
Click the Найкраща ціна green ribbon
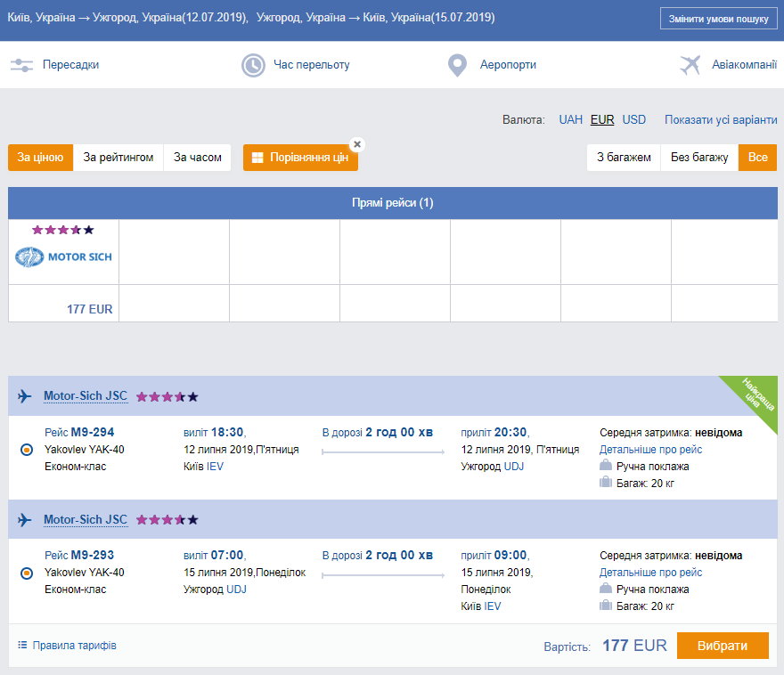tap(756, 398)
